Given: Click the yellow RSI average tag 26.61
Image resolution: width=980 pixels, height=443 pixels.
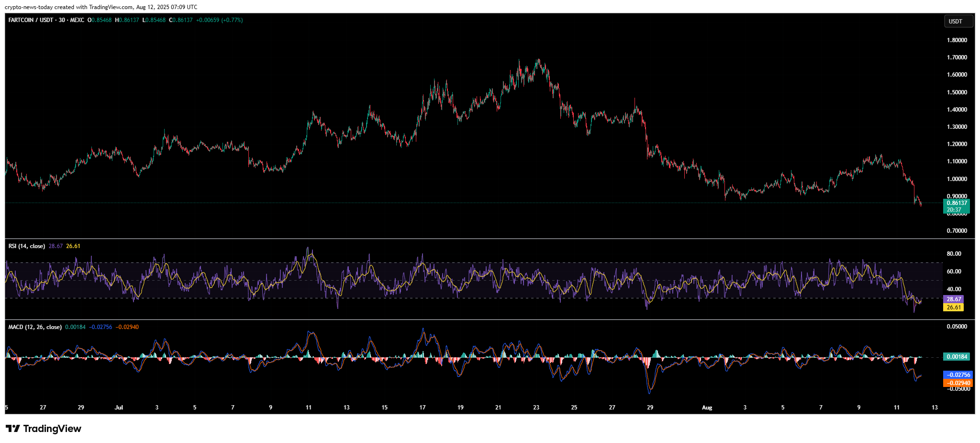Looking at the screenshot, I should (954, 307).
